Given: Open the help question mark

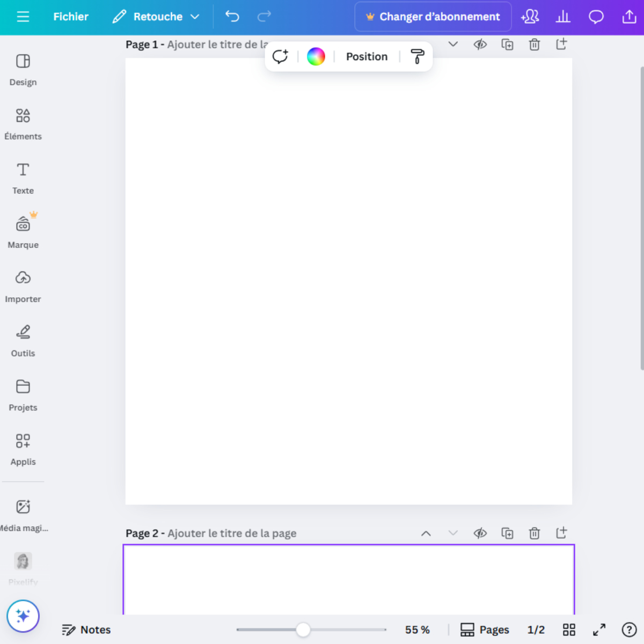Looking at the screenshot, I should click(x=629, y=630).
